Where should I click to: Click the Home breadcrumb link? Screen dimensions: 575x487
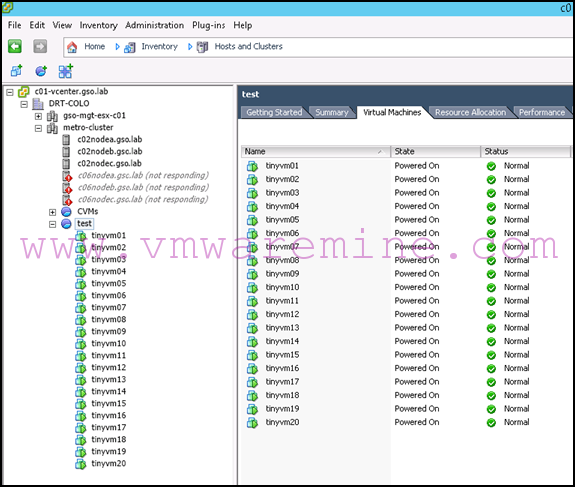click(95, 47)
